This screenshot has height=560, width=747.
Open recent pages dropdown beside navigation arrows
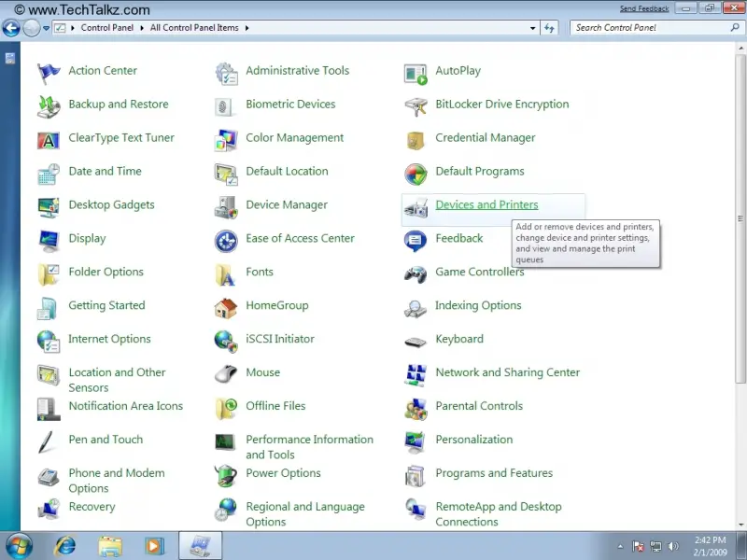(x=46, y=28)
